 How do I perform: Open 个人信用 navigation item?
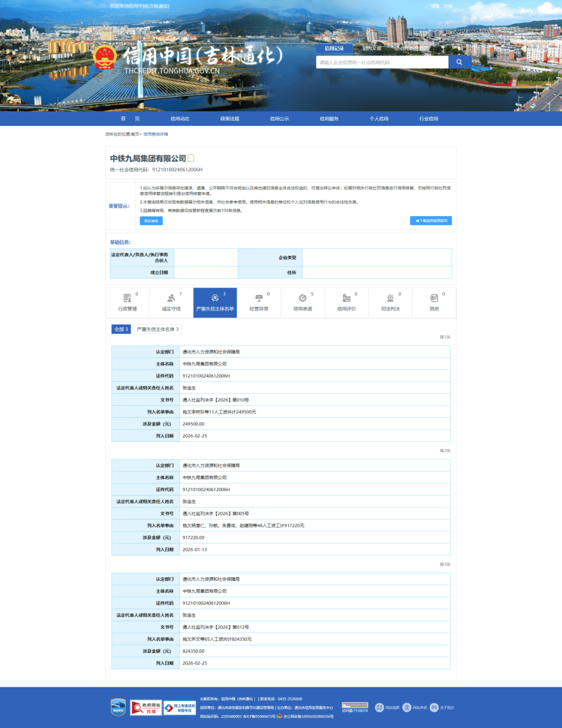tap(379, 119)
